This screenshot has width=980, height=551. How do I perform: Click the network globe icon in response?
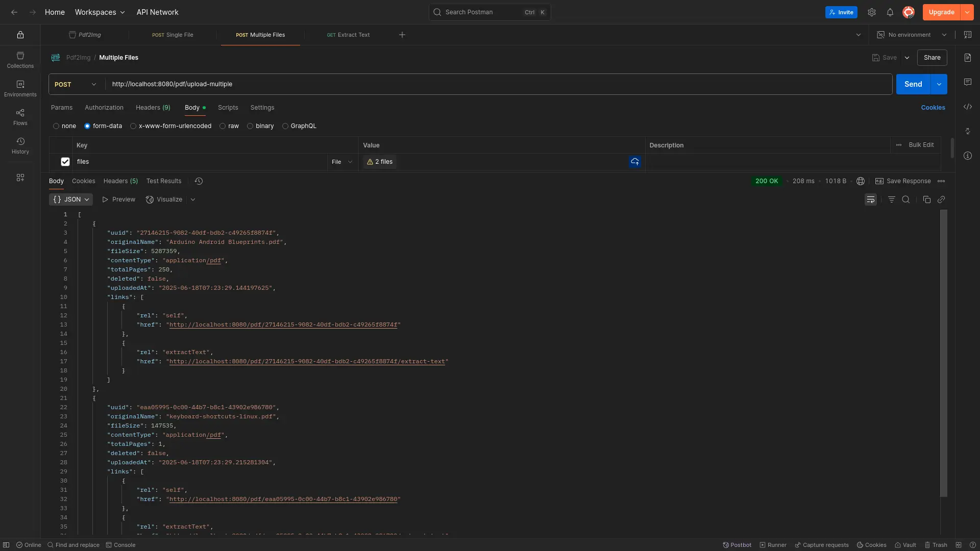pyautogui.click(x=861, y=181)
